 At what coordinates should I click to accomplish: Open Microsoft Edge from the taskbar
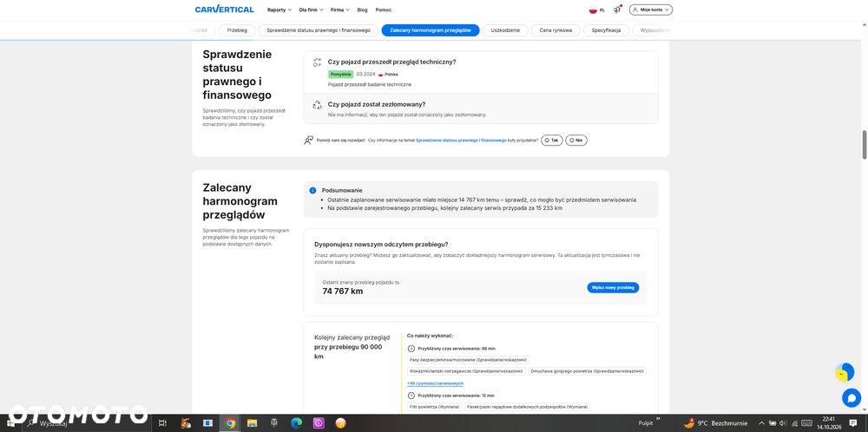click(x=297, y=423)
